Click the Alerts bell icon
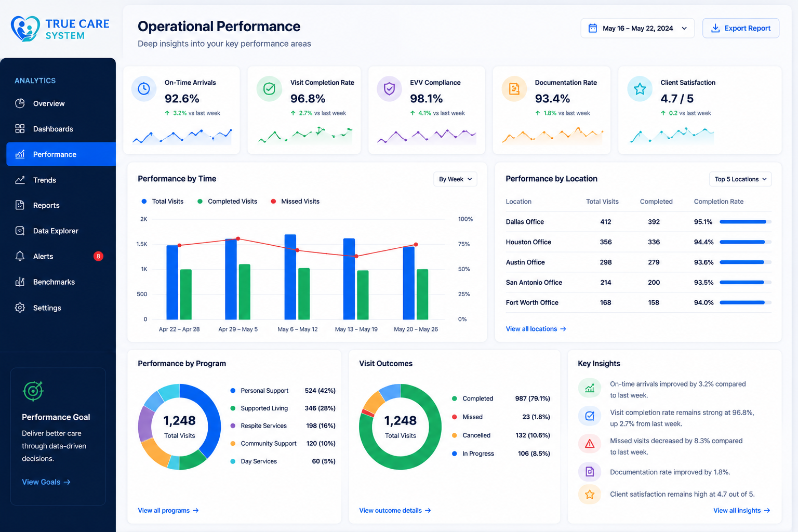Screen dimensions: 798x532 [20, 256]
